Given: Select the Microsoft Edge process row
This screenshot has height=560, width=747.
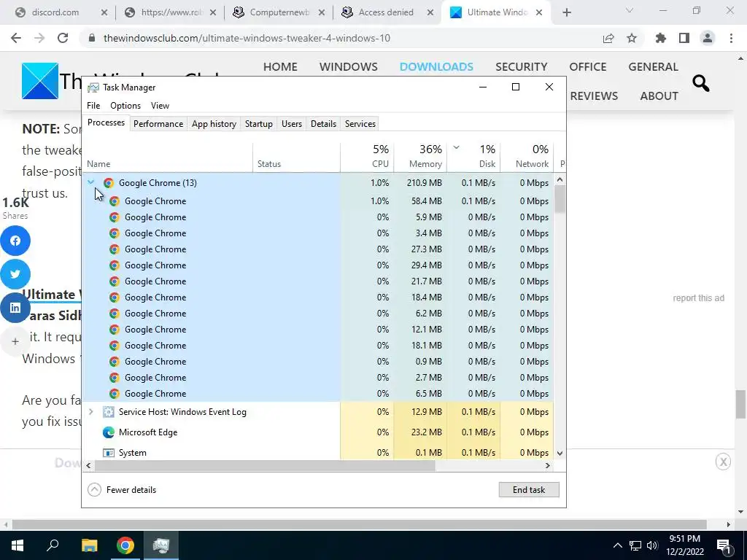Looking at the screenshot, I should [318, 432].
